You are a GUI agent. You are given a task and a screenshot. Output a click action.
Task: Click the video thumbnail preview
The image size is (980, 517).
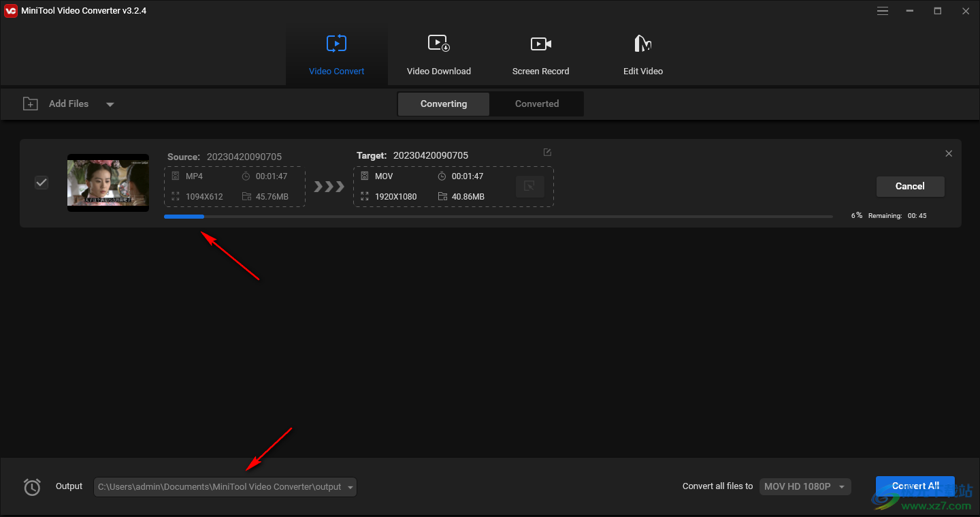click(108, 183)
